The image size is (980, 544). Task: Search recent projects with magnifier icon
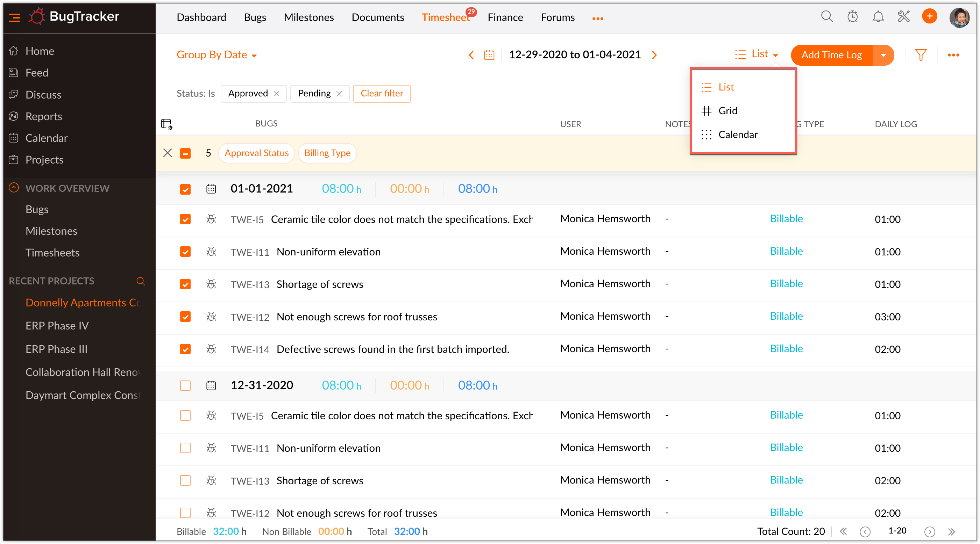click(140, 281)
